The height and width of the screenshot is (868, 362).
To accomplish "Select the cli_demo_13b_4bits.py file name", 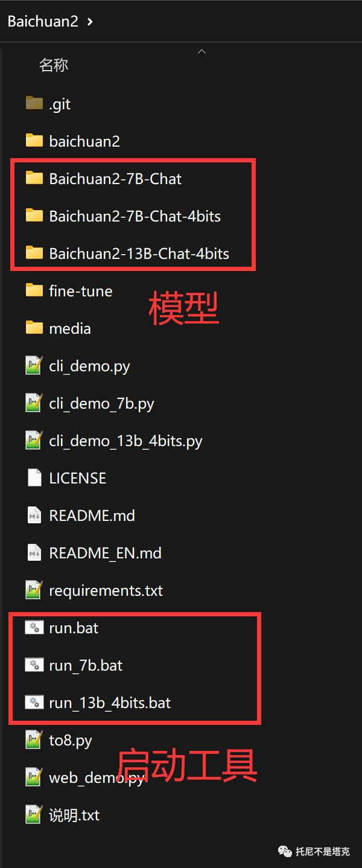I will pyautogui.click(x=125, y=441).
